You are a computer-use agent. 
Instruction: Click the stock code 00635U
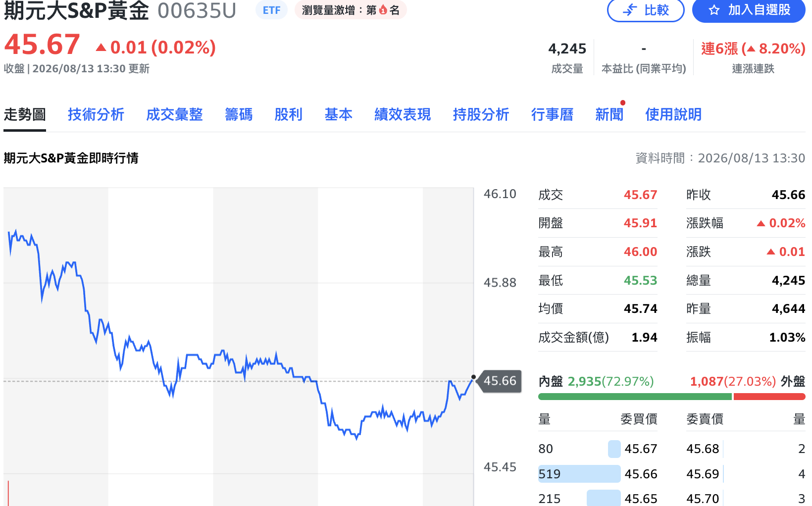(x=197, y=10)
